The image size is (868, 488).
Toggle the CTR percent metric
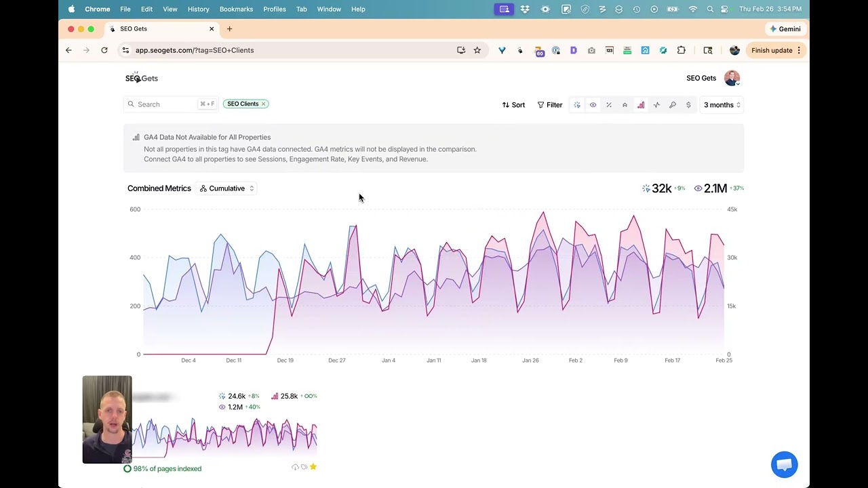click(609, 105)
